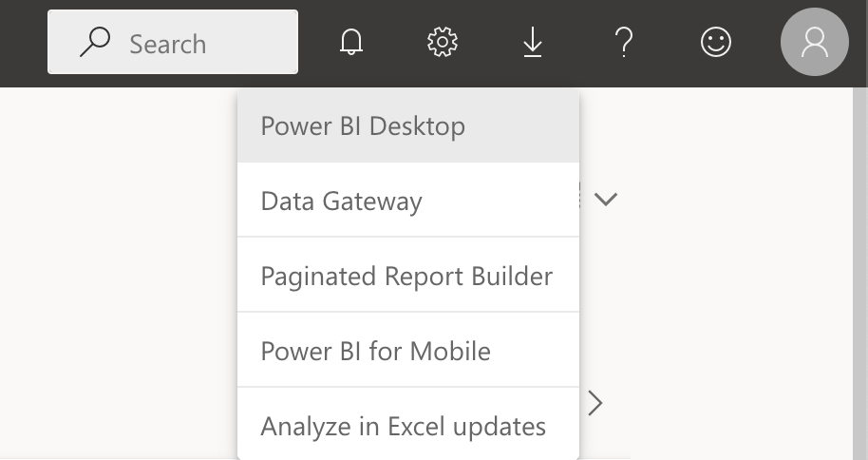
Task: Choose Power BI for Mobile
Action: [408, 351]
